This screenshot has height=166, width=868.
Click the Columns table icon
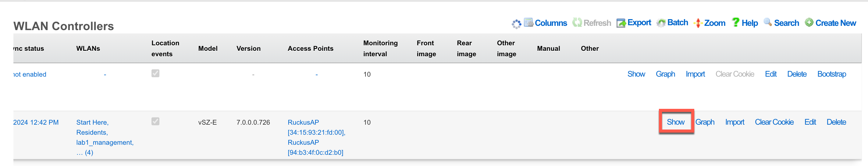pyautogui.click(x=528, y=22)
